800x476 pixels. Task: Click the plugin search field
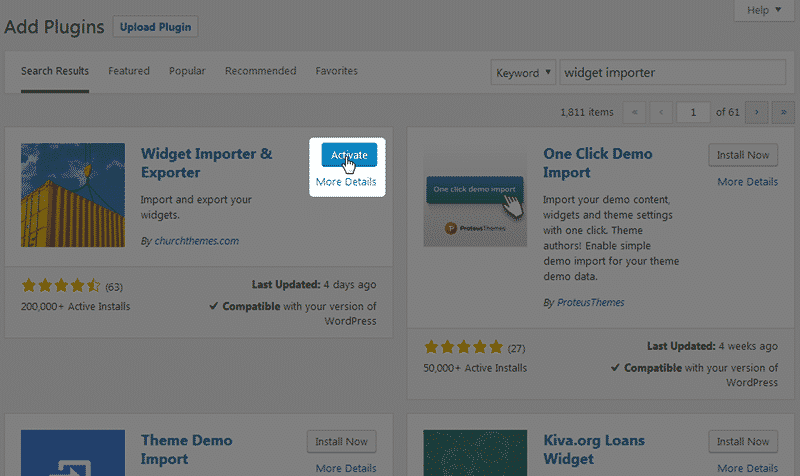click(x=672, y=72)
